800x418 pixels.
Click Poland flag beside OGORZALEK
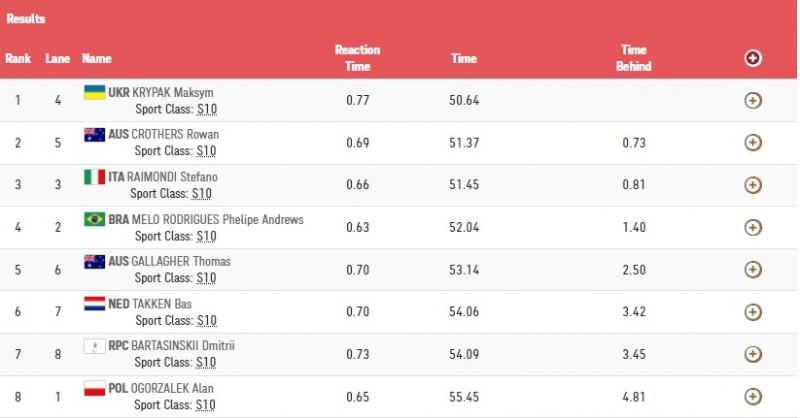pos(94,388)
